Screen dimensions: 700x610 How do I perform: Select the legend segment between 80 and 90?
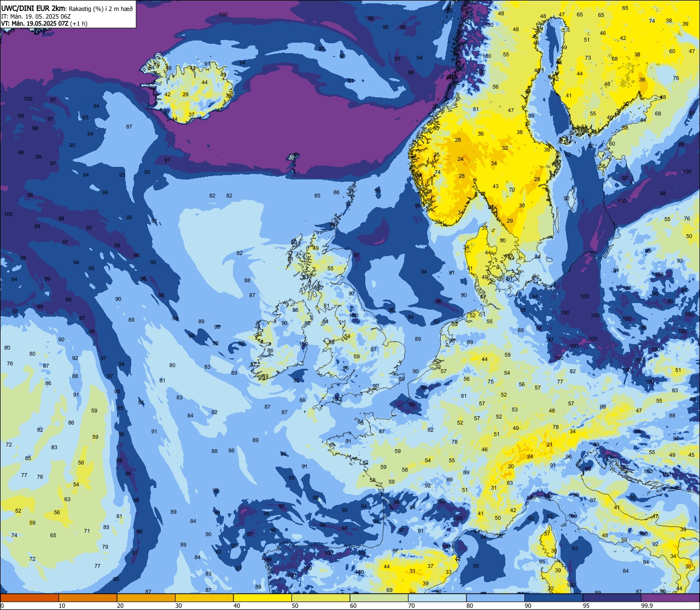pyautogui.click(x=495, y=598)
